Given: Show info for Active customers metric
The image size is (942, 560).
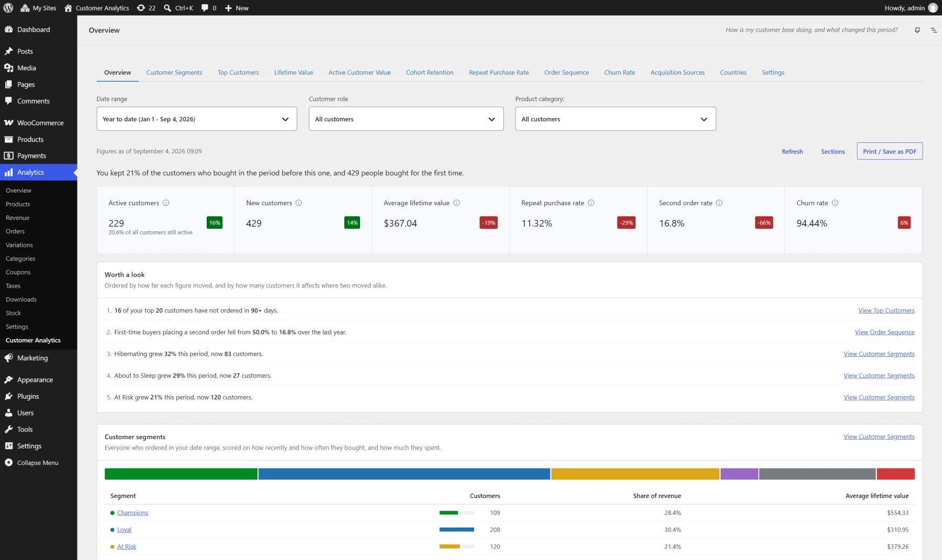Looking at the screenshot, I should (x=166, y=203).
